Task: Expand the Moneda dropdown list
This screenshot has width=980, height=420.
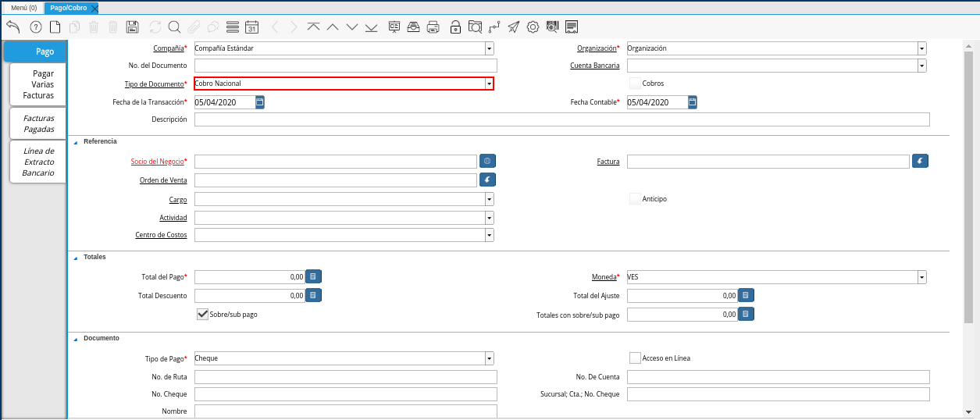Action: pos(921,277)
